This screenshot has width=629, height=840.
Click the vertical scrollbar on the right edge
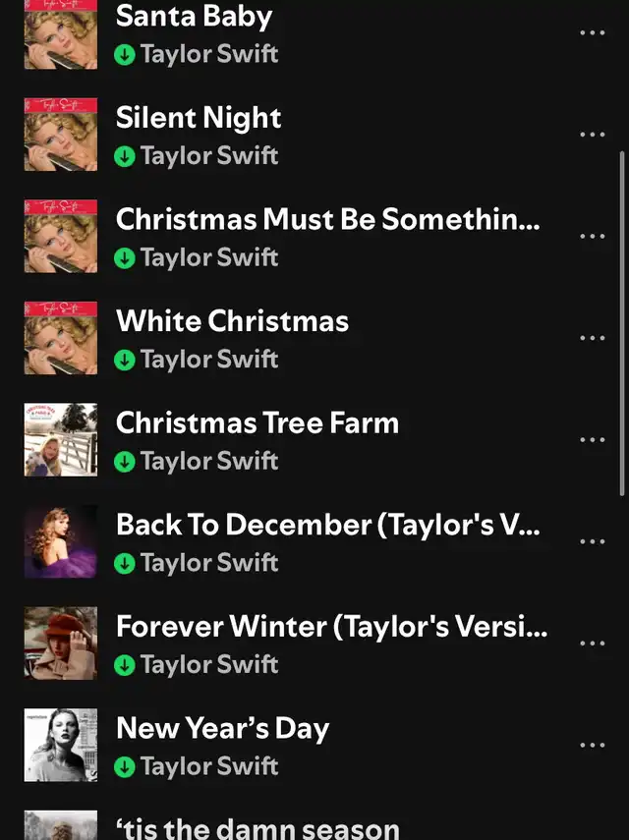coord(622,324)
